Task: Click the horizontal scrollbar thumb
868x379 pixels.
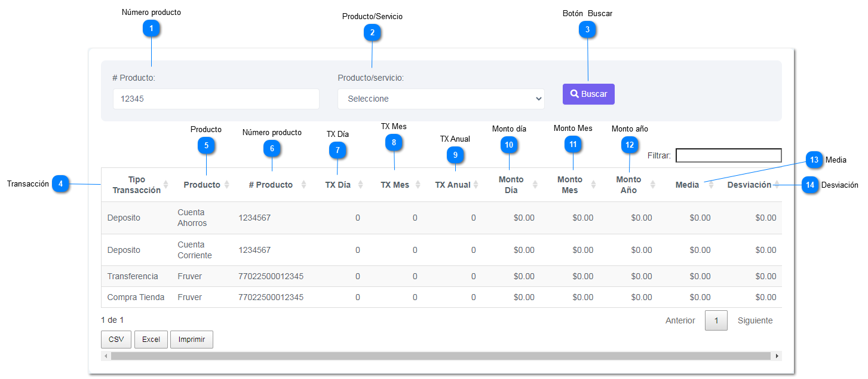Action: click(x=441, y=356)
